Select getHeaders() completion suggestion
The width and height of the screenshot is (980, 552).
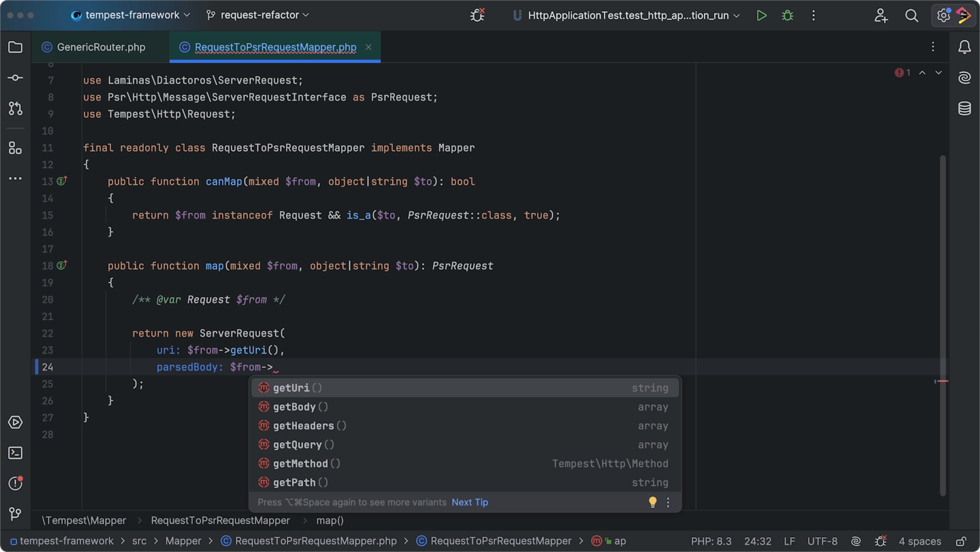tap(465, 426)
